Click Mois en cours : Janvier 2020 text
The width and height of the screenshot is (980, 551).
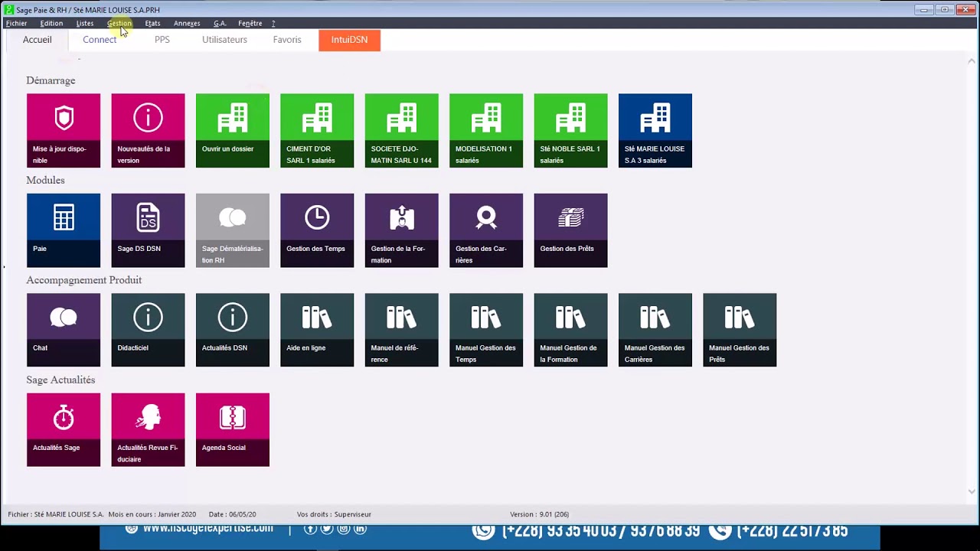(152, 514)
